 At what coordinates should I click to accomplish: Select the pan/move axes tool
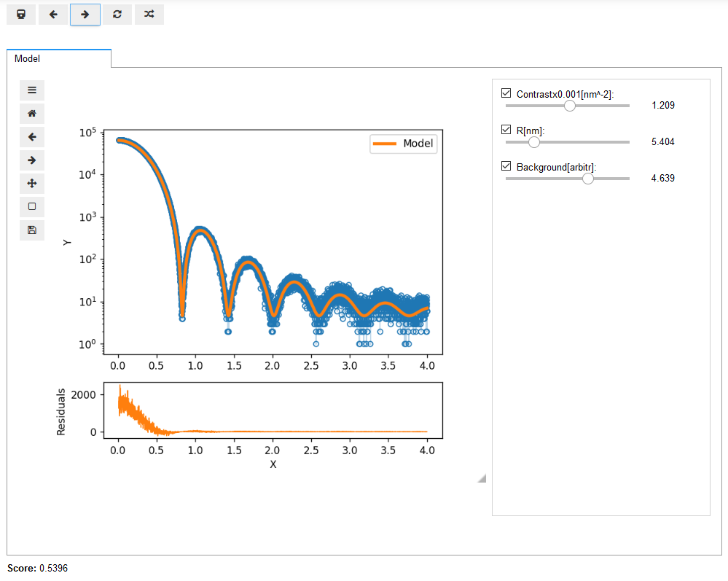(x=32, y=184)
